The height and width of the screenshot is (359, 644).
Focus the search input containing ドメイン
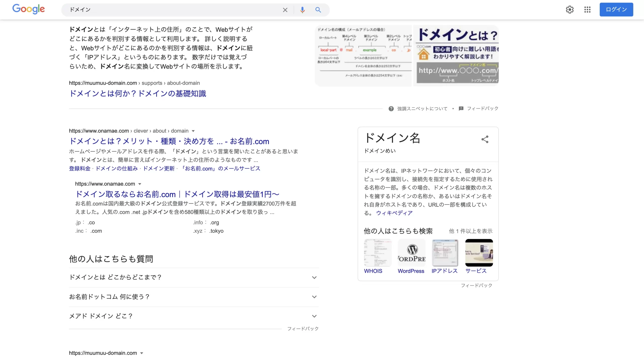[174, 10]
